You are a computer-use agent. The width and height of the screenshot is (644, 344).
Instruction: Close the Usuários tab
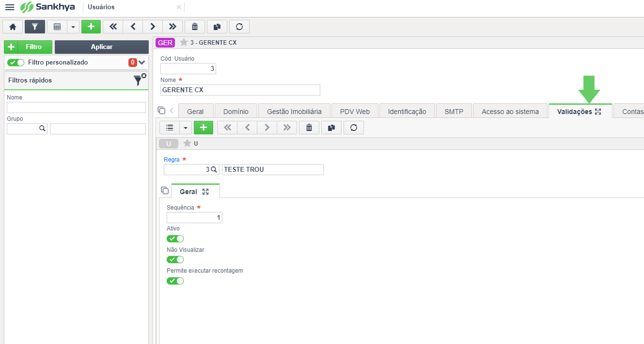(x=179, y=7)
